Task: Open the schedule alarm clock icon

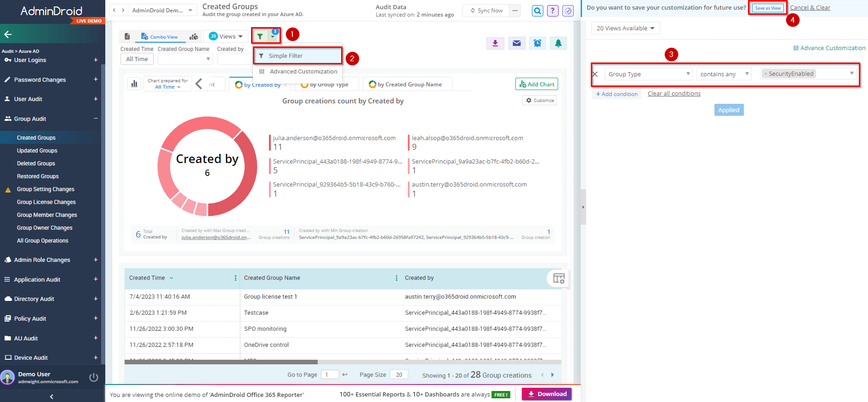Action: tap(537, 43)
